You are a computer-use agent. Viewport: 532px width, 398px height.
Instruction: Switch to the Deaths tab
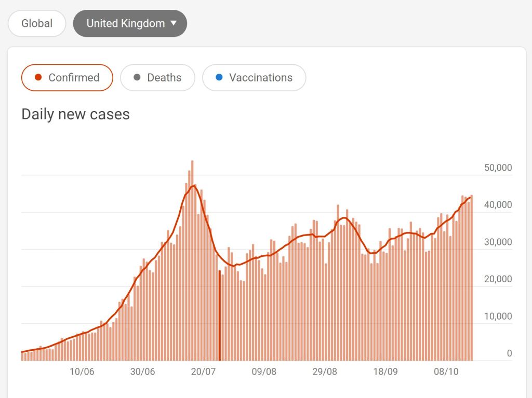coord(157,78)
